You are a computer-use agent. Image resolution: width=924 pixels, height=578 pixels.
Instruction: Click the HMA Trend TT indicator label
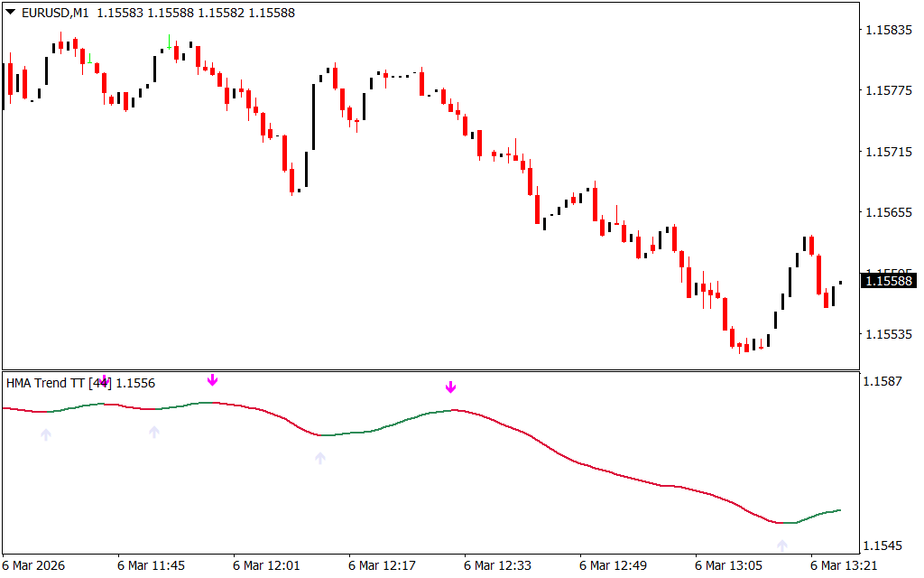tap(52, 383)
